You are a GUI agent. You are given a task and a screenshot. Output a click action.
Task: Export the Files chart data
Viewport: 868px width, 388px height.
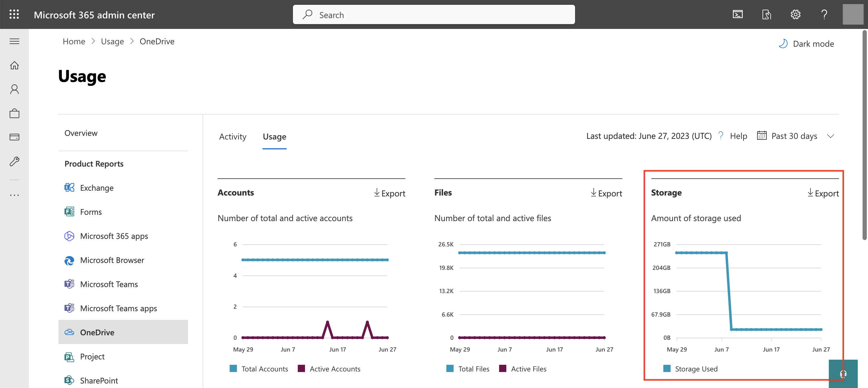(606, 193)
